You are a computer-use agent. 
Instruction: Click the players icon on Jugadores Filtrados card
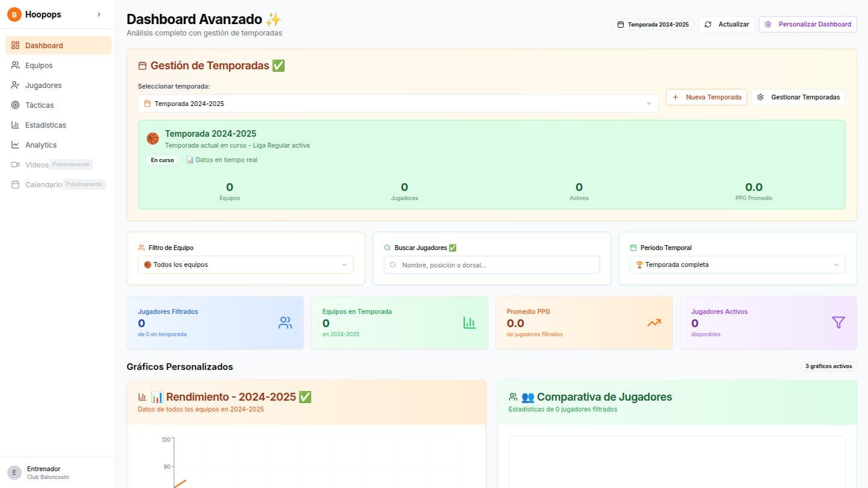pyautogui.click(x=285, y=322)
